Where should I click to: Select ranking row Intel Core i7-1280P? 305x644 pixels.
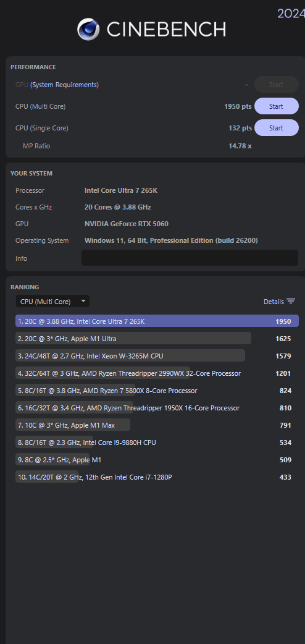click(x=157, y=477)
